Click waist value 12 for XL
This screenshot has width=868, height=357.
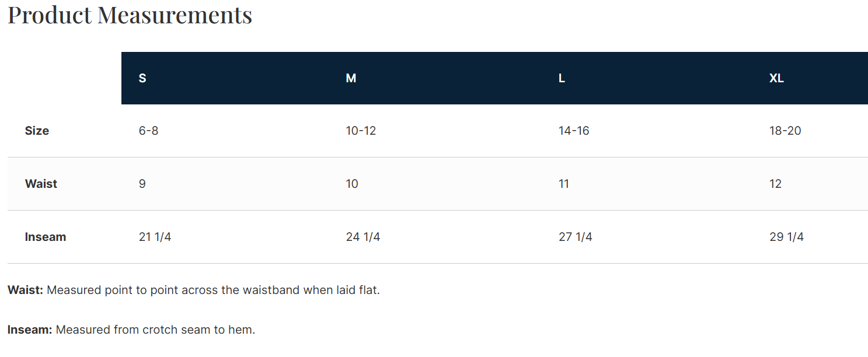pyautogui.click(x=775, y=184)
